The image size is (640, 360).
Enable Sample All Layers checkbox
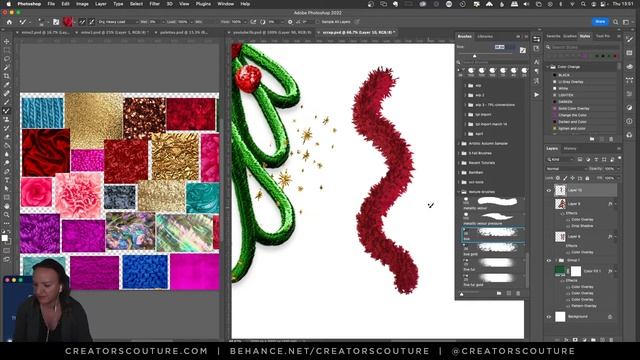click(318, 22)
